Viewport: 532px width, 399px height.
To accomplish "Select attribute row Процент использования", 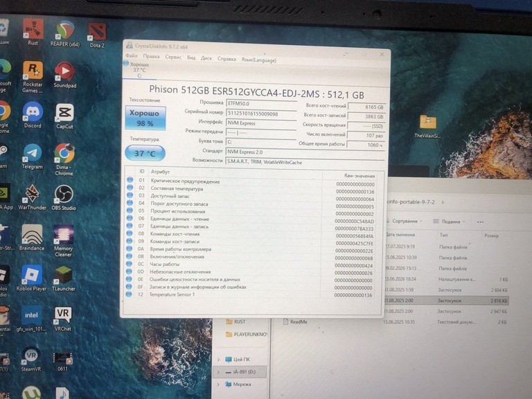I will (251, 211).
